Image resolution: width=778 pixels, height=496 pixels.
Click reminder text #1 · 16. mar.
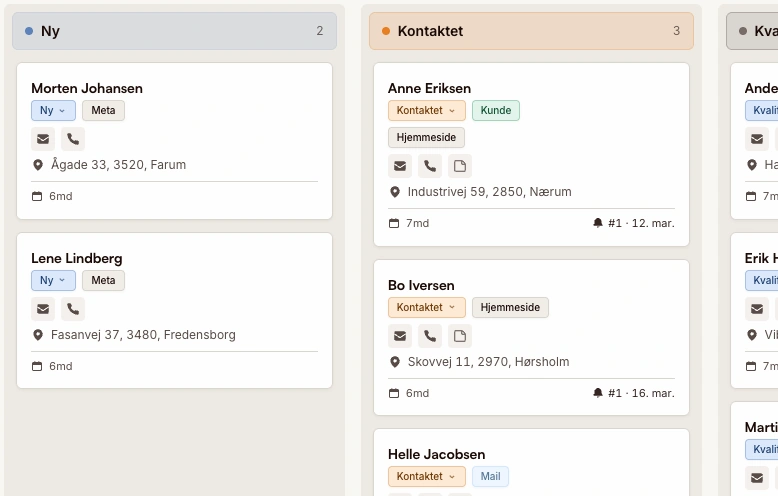(641, 393)
